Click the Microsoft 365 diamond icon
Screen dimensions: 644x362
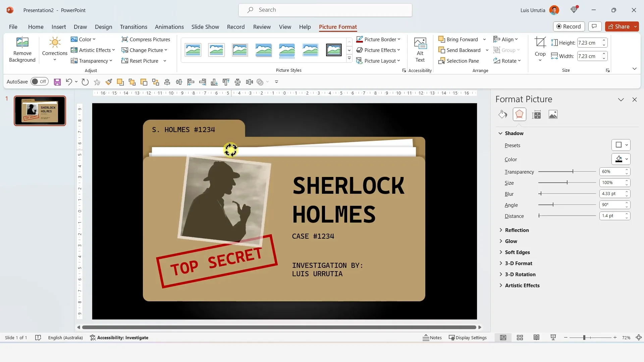click(574, 10)
